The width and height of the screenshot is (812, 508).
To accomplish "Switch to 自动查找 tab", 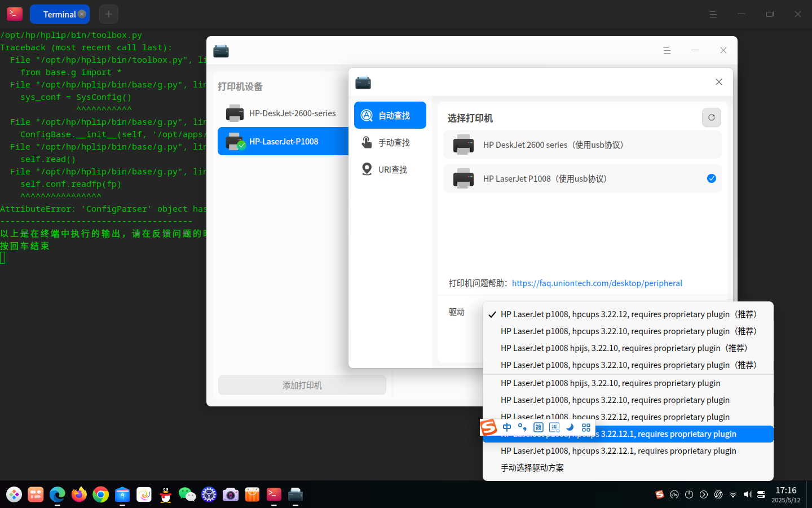I will click(390, 115).
